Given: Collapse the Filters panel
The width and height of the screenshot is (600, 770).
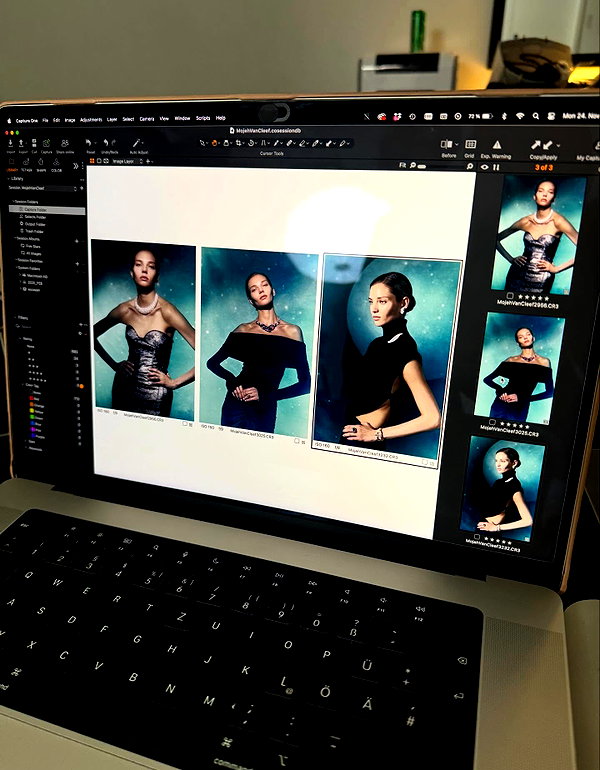Looking at the screenshot, I should pos(15,317).
